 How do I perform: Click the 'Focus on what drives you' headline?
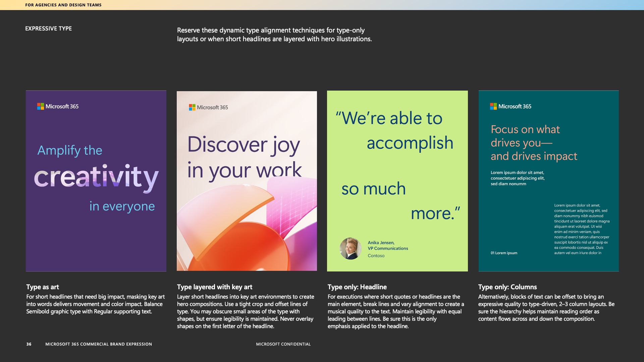tap(534, 143)
